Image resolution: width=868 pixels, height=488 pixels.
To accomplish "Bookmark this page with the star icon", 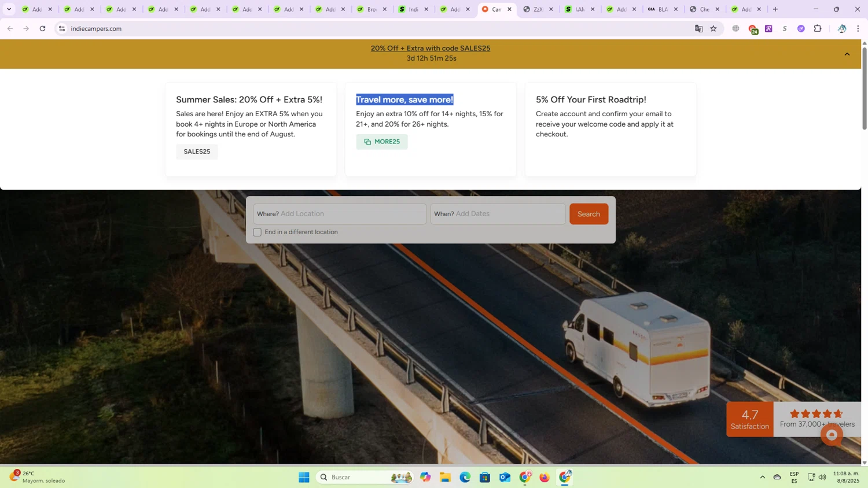I will click(713, 28).
